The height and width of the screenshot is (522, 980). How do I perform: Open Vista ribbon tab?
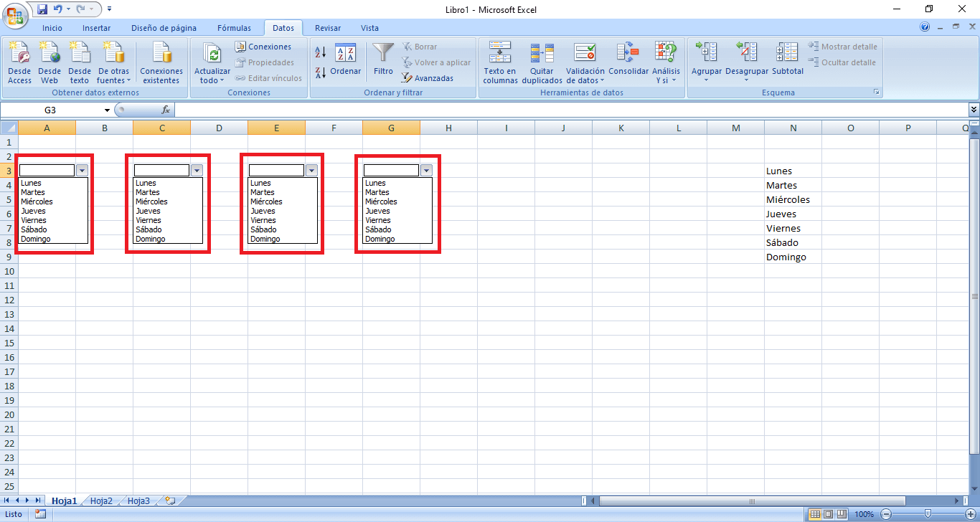tap(369, 28)
